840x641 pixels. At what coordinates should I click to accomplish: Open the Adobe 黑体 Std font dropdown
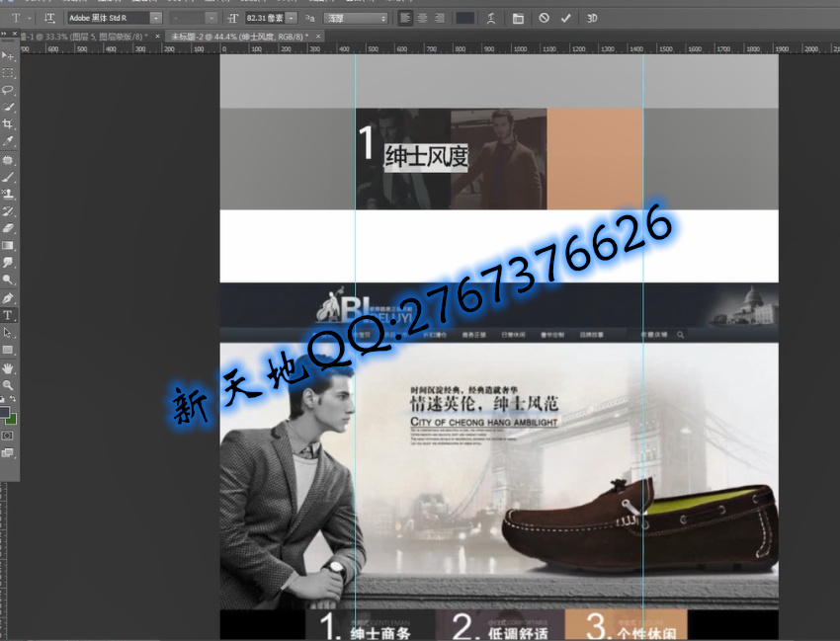pyautogui.click(x=155, y=18)
